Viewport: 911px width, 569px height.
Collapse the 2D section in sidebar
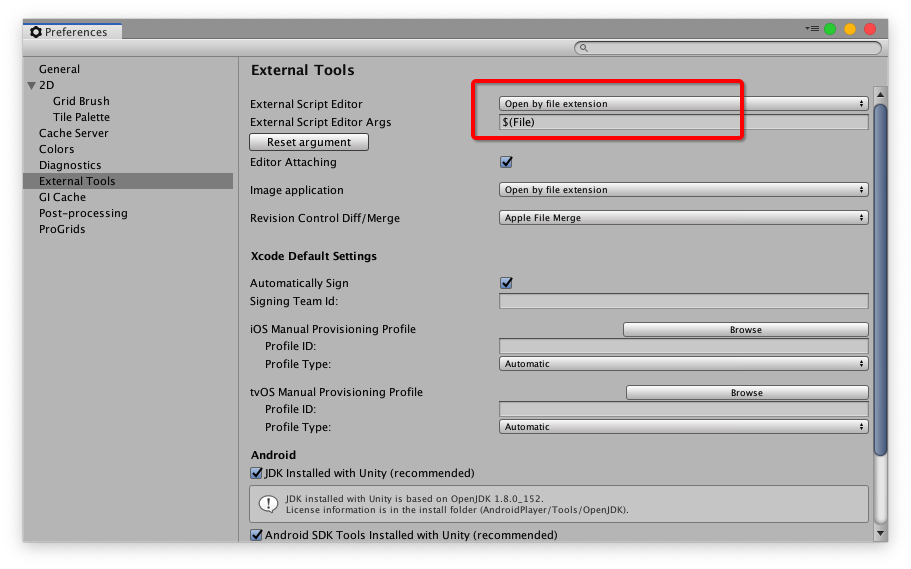(32, 86)
